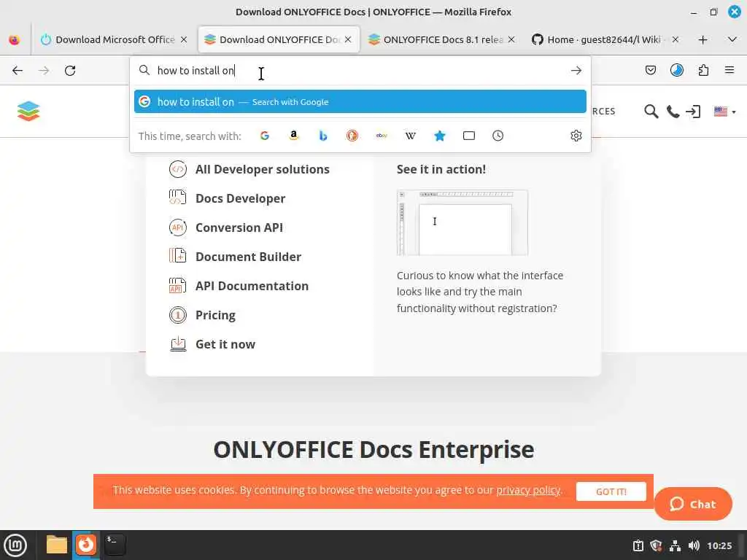Open the privacy policy link
Screen dimensions: 747x560
[x=528, y=490]
